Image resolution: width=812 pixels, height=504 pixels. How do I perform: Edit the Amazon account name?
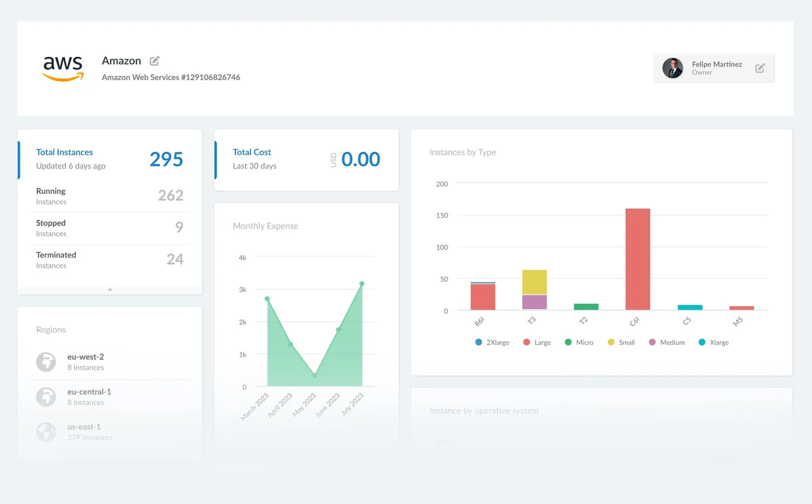coord(154,60)
